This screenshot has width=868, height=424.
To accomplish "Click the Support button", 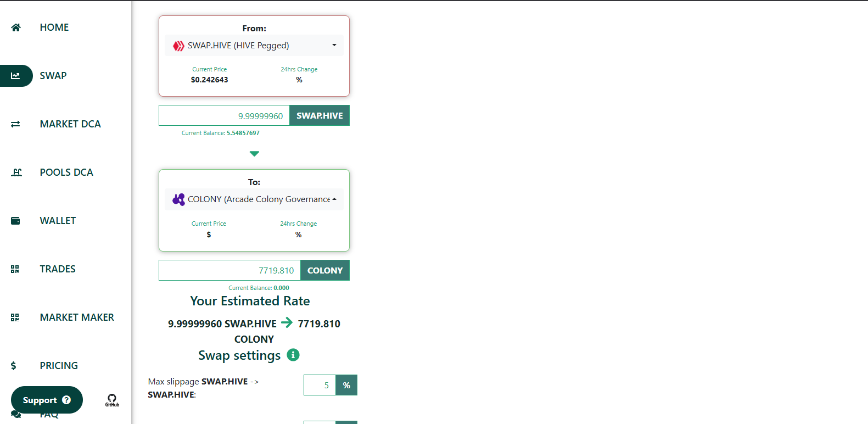I will [47, 400].
